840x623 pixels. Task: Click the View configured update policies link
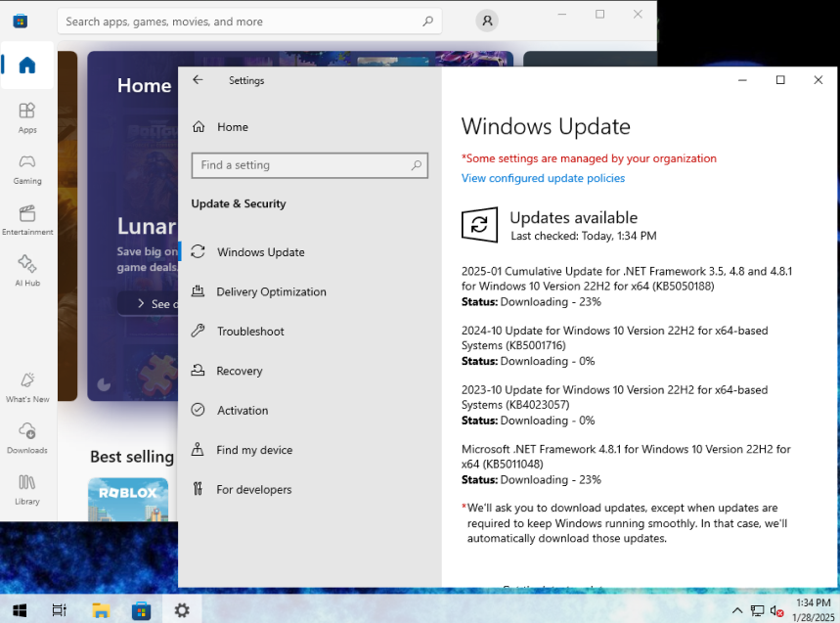click(x=544, y=178)
